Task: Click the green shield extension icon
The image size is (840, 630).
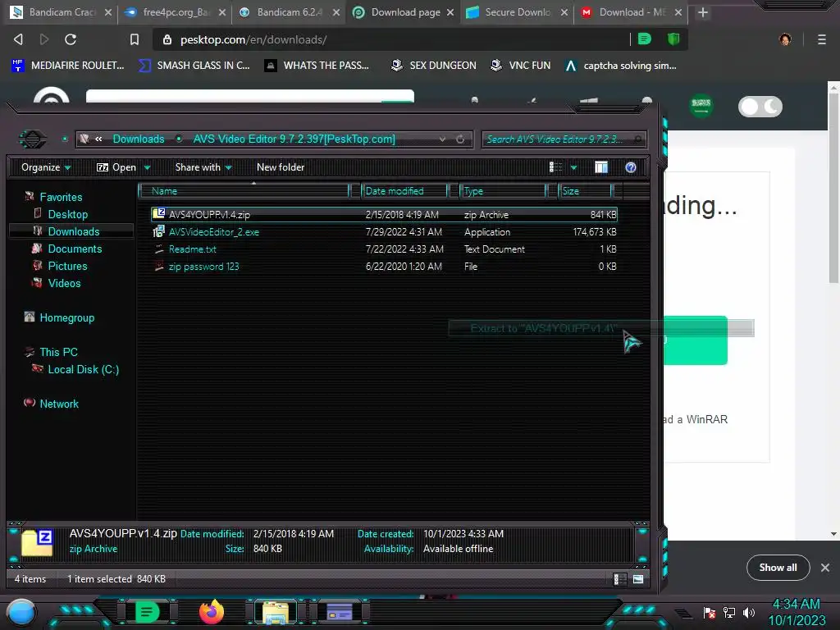Action: (x=673, y=39)
